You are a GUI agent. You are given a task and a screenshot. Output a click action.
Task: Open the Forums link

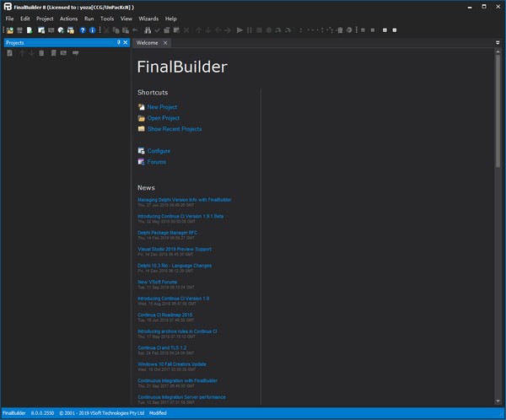[x=157, y=162]
